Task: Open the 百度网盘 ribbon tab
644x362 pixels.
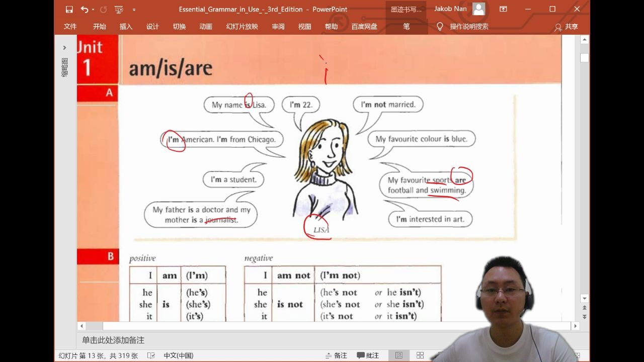Action: [x=364, y=27]
